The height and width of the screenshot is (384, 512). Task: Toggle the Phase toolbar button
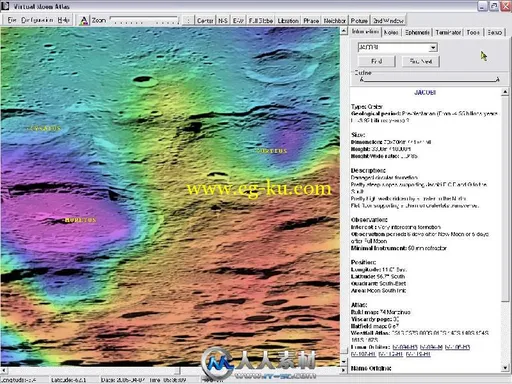[311, 21]
